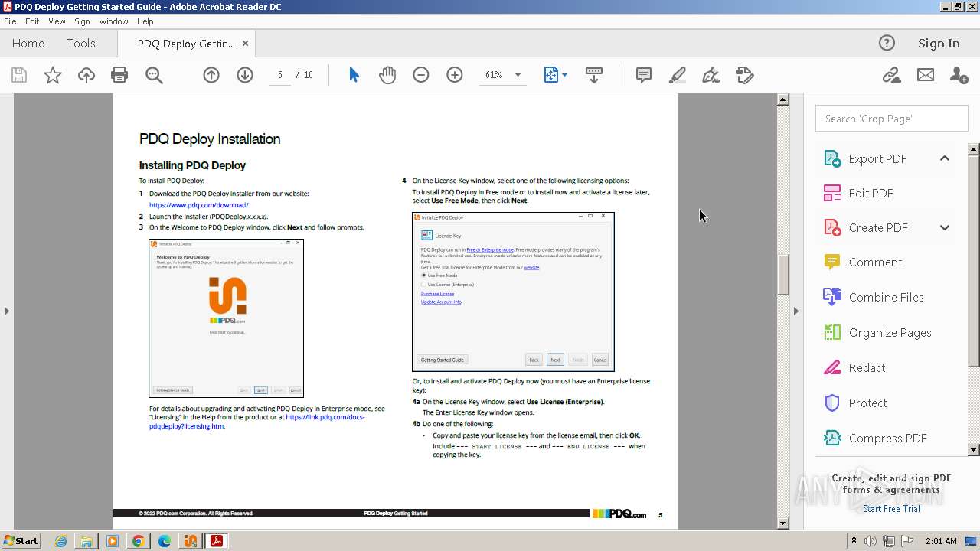980x551 pixels.
Task: Share a link to the file
Action: (891, 75)
